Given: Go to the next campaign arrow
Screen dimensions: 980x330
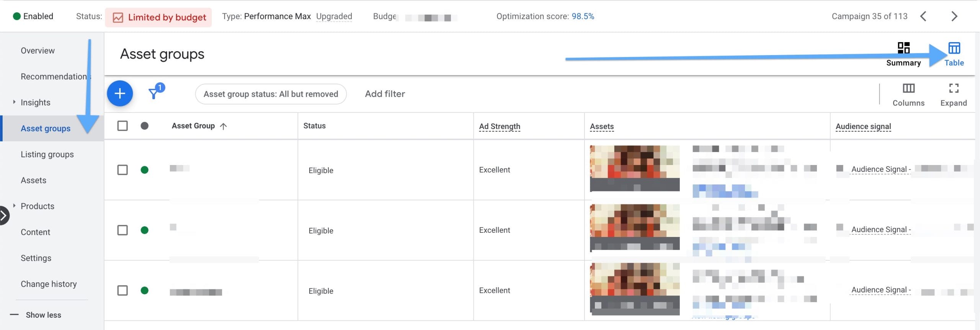Looking at the screenshot, I should [954, 16].
